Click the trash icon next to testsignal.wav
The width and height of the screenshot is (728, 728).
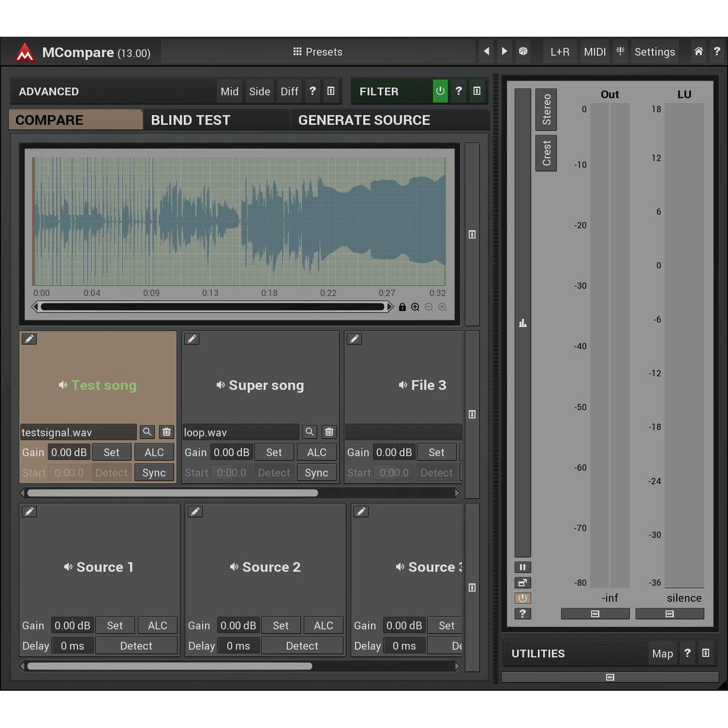point(166,432)
